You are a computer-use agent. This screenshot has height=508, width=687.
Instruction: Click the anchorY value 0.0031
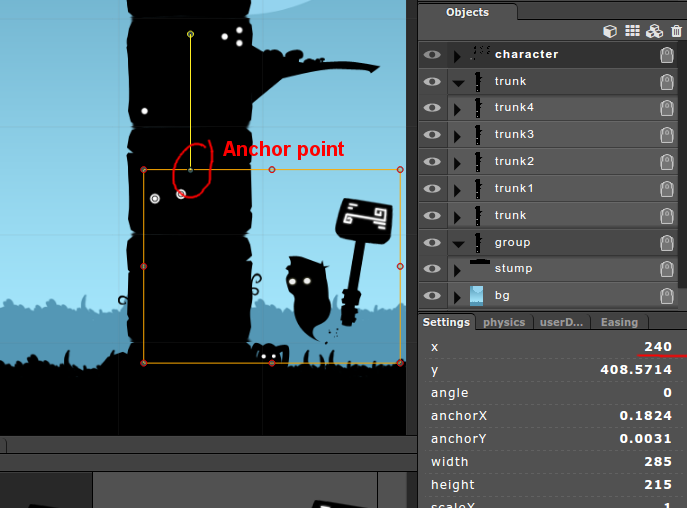645,438
